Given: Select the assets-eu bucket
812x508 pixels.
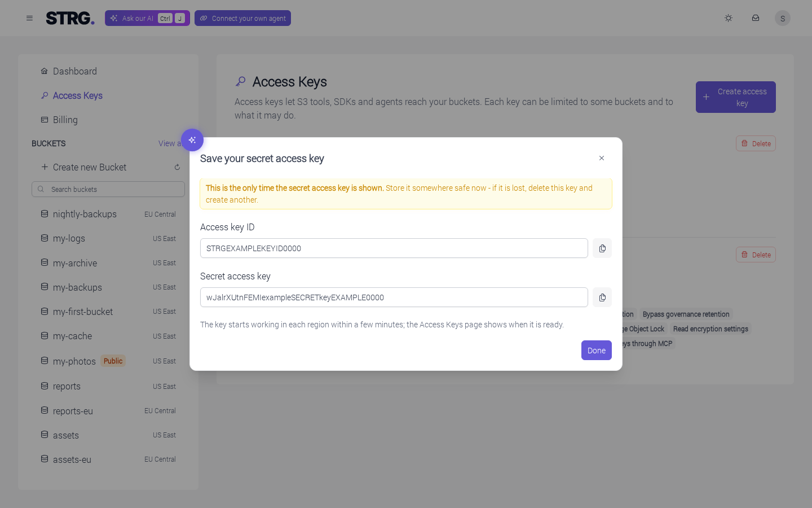Looking at the screenshot, I should click(108, 459).
